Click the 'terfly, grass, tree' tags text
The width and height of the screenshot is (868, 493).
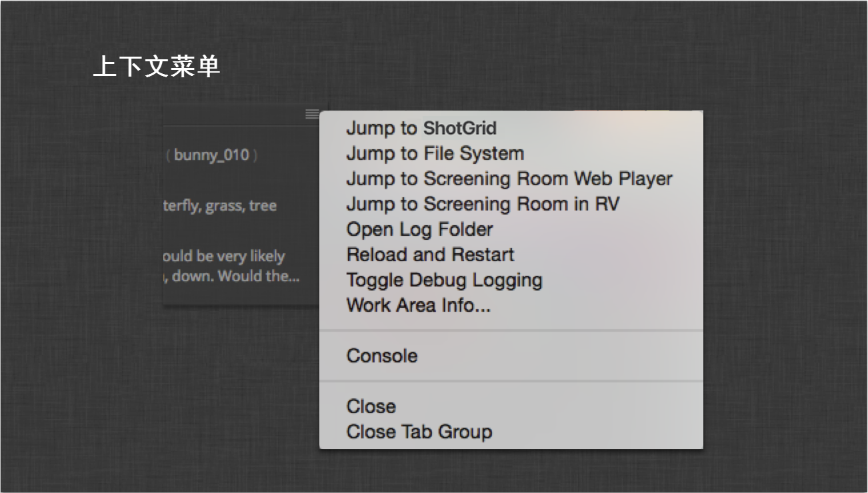(220, 206)
